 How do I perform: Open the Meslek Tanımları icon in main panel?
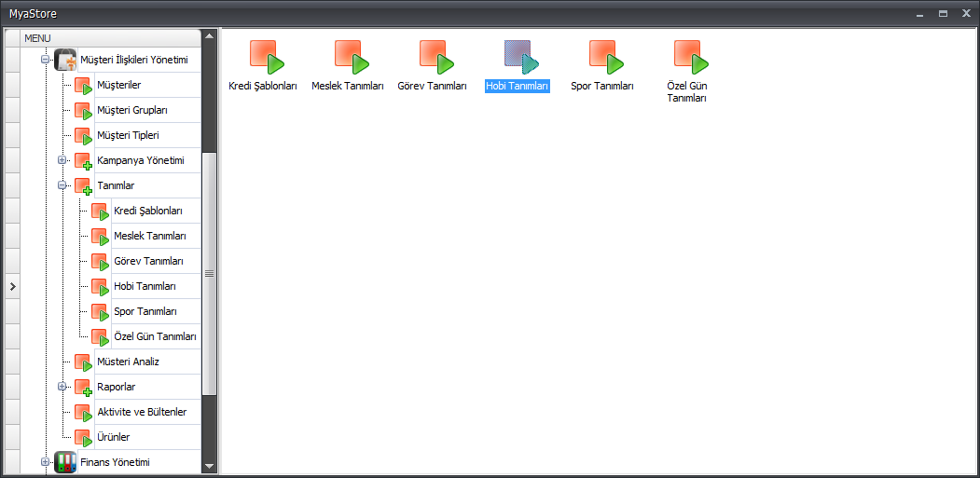349,58
